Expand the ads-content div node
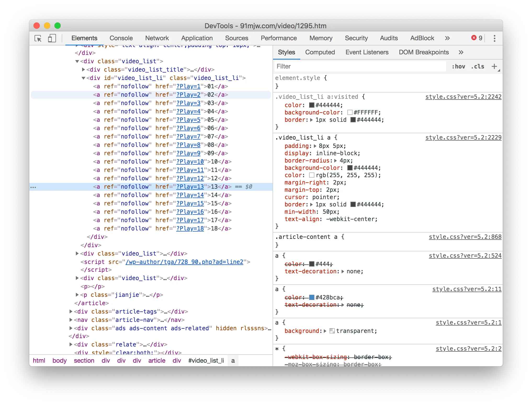This screenshot has height=405, width=532. (x=71, y=328)
